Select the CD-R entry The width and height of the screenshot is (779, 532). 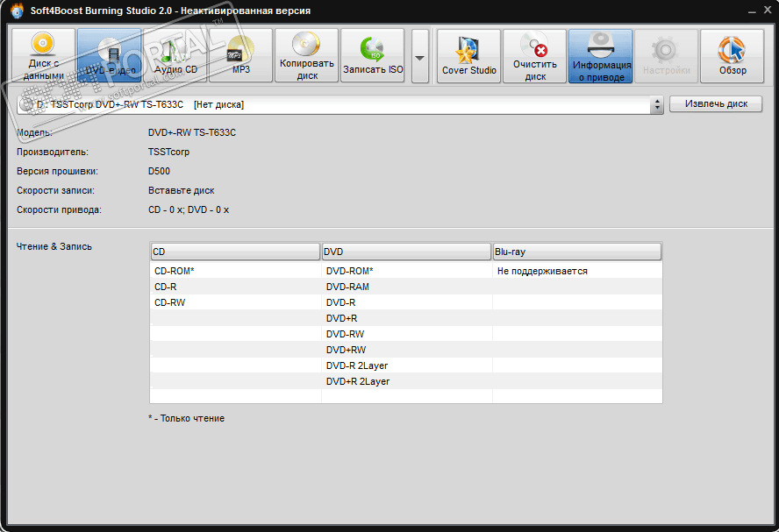166,287
